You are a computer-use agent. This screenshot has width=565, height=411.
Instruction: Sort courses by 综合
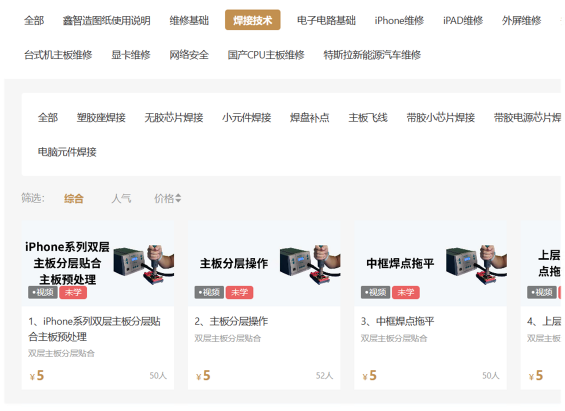coord(74,198)
